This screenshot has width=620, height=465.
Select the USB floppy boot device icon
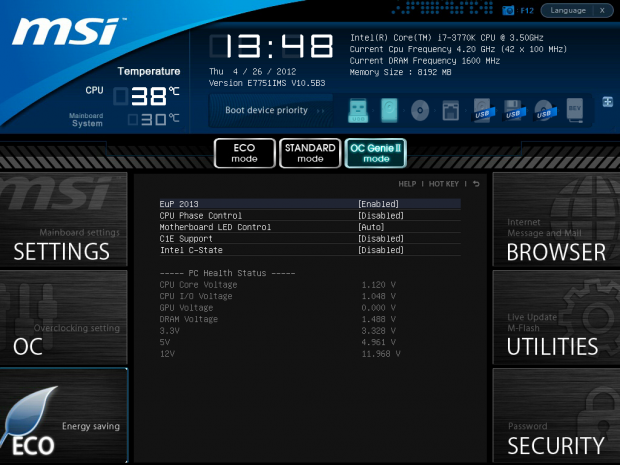[514, 110]
